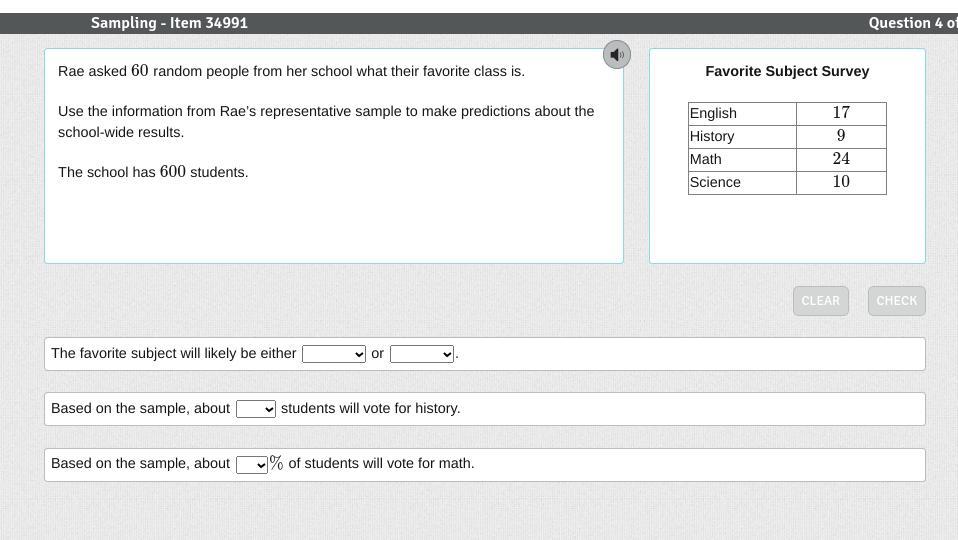Click the value 17 in survey table
Viewport: 958px width, 540px height.
pos(841,113)
